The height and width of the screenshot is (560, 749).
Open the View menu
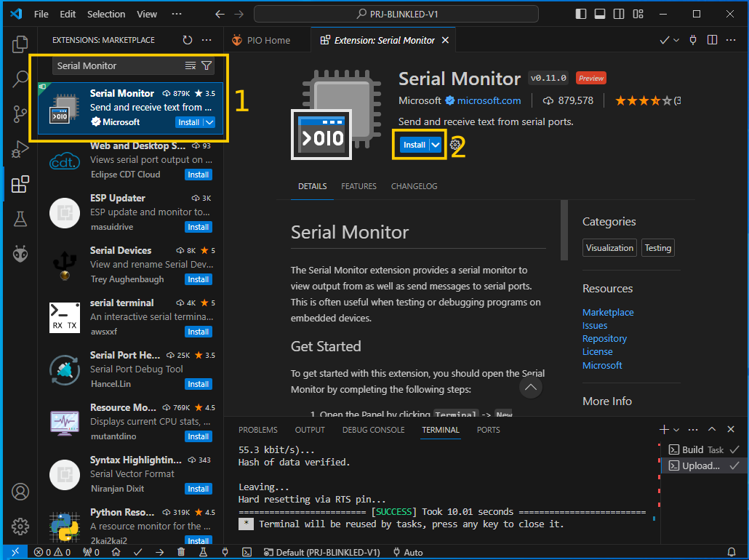click(147, 15)
